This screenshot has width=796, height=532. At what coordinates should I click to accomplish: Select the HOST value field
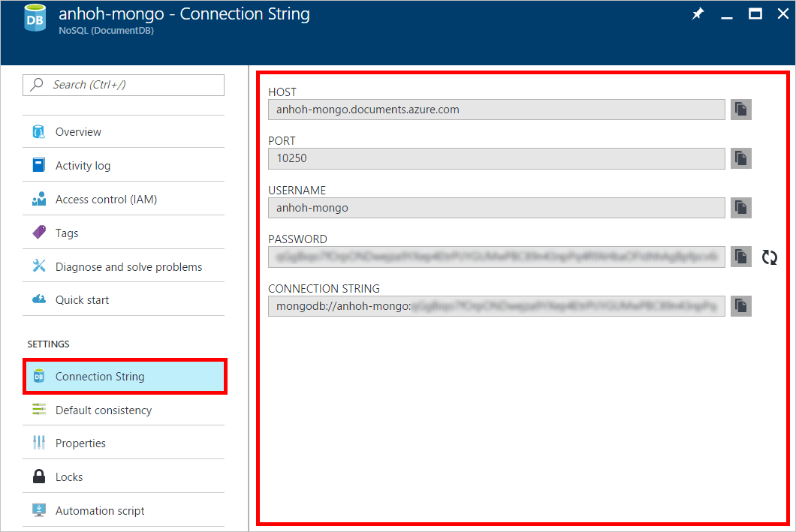click(496, 109)
